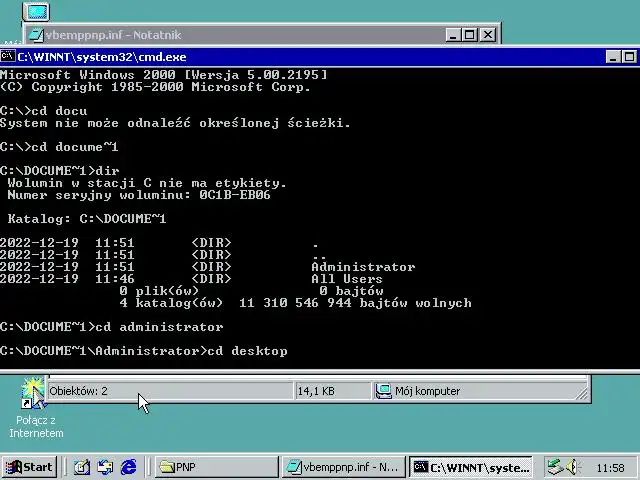Maximize the cmd.exe window
The image size is (640, 480).
[629, 57]
